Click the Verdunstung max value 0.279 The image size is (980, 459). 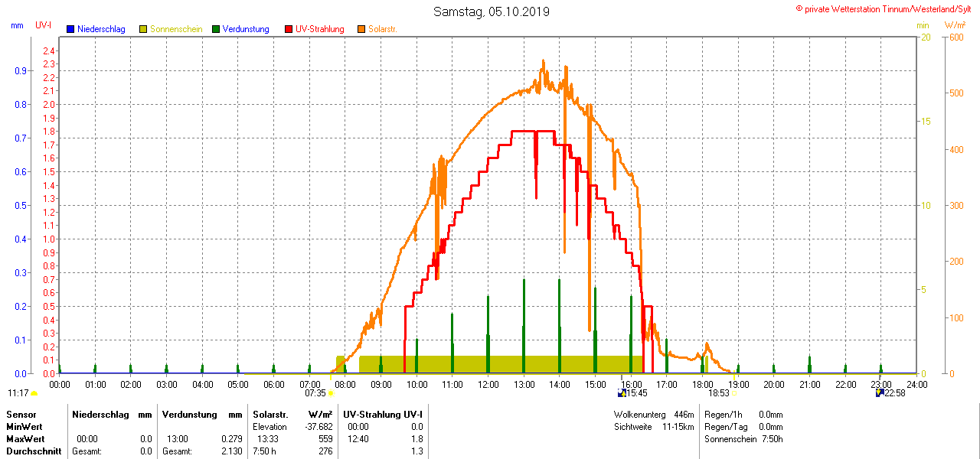(x=231, y=439)
